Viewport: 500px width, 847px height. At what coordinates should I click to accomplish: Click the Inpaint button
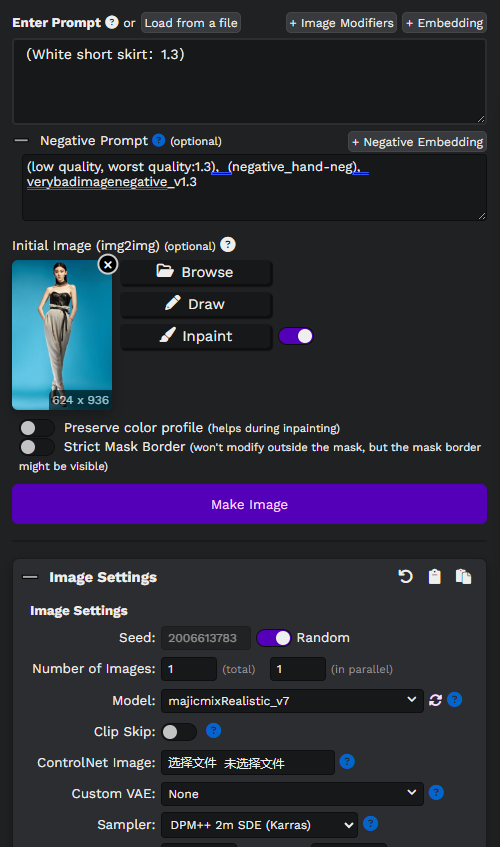coord(196,336)
